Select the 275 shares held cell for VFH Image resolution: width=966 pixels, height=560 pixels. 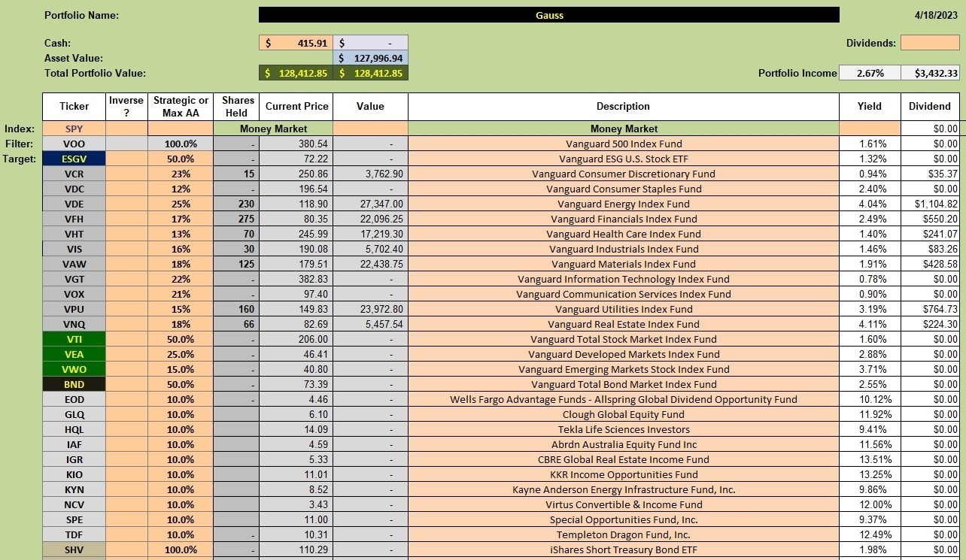(236, 219)
